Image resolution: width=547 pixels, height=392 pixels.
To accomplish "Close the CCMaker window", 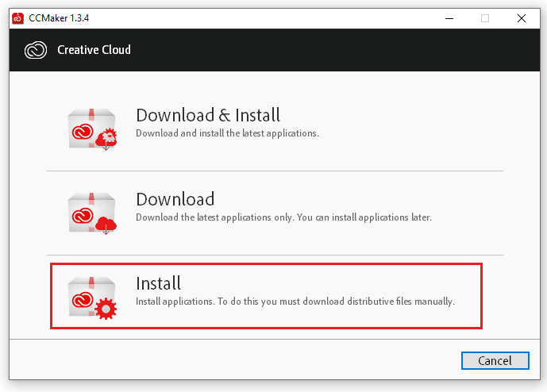I will (522, 17).
